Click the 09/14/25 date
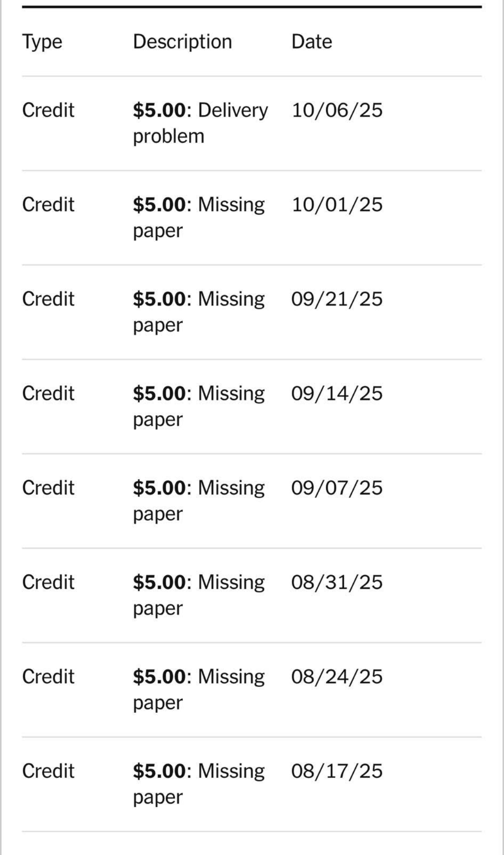Screen dimensions: 504x855 click(x=337, y=394)
